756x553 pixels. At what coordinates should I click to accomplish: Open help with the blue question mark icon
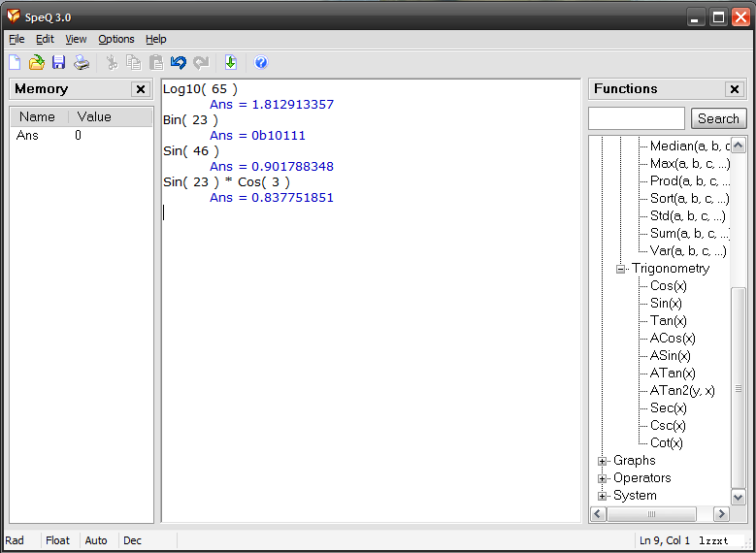point(261,62)
